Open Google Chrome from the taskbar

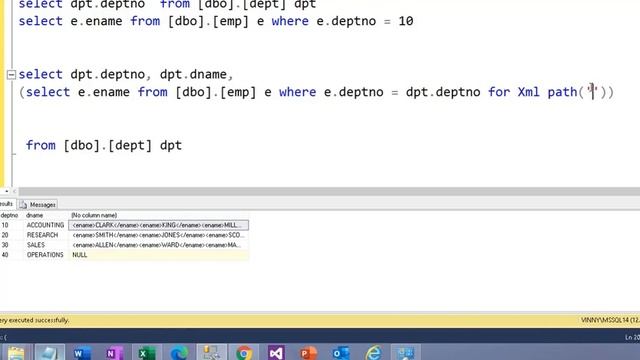244,352
